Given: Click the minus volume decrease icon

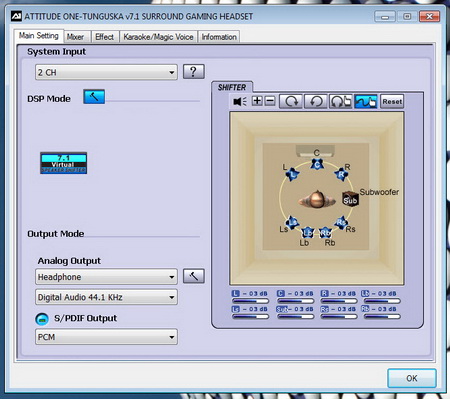Looking at the screenshot, I should click(270, 101).
